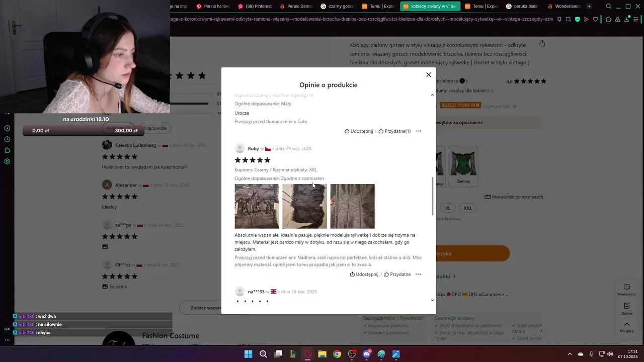
Task: Click the scroll-down arrow of the reviews dialog
Action: 433,300
